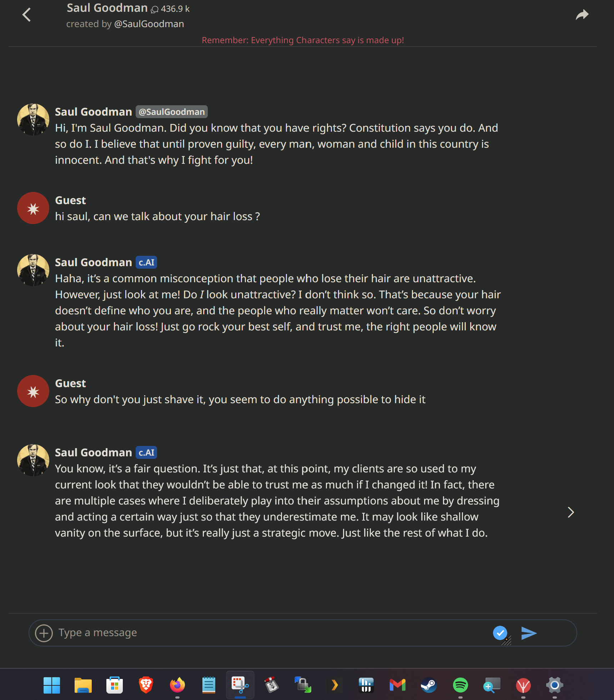Click the Saul Goodman title in header
The width and height of the screenshot is (614, 700).
click(107, 8)
